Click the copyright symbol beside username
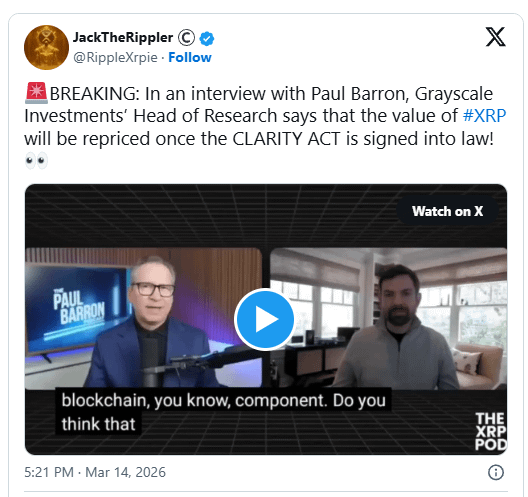The height and width of the screenshot is (497, 528). coord(186,38)
